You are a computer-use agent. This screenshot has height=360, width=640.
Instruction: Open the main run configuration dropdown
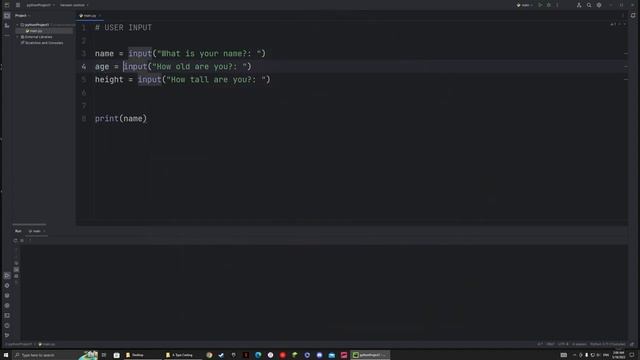pyautogui.click(x=525, y=5)
